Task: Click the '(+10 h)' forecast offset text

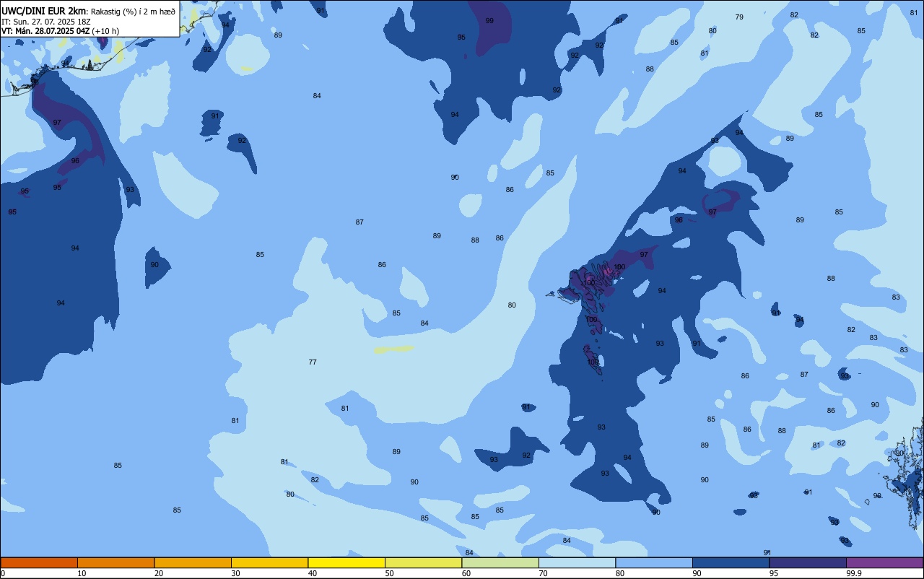Action: (105, 31)
